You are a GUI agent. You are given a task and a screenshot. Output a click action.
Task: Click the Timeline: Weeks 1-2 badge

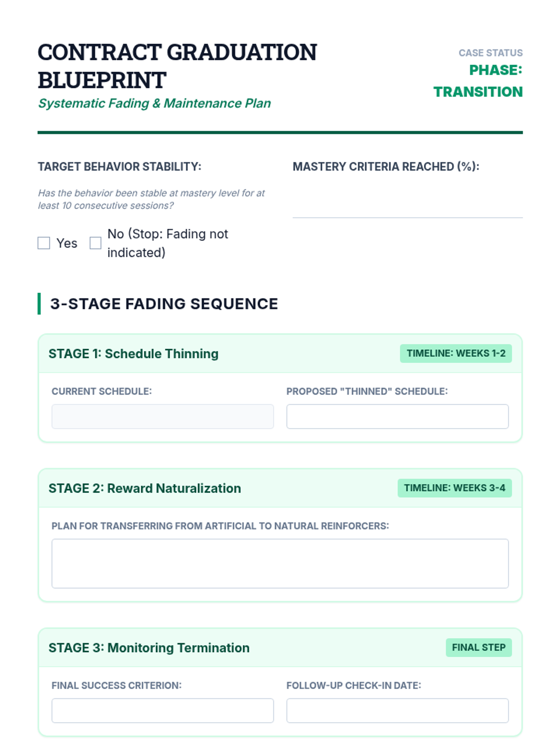click(455, 353)
